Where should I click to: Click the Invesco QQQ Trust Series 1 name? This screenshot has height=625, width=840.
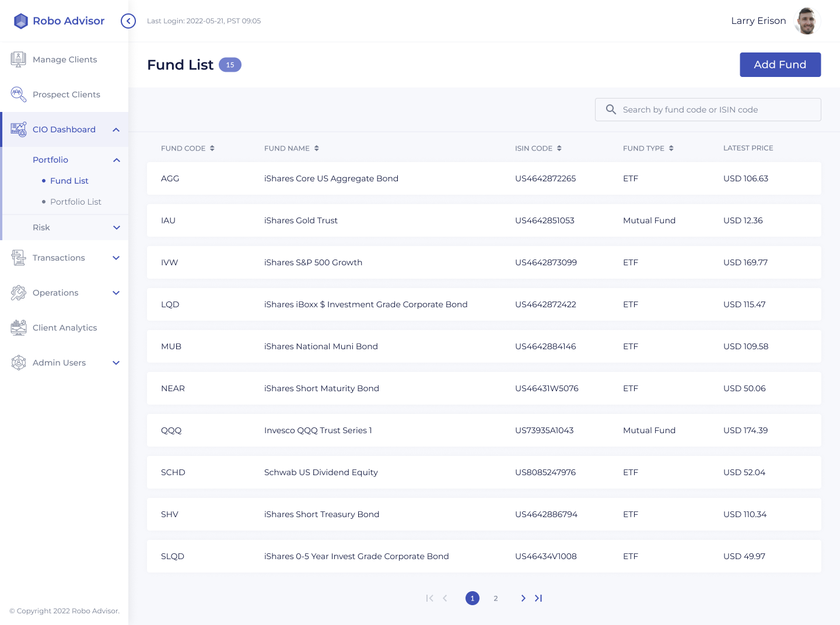[318, 430]
